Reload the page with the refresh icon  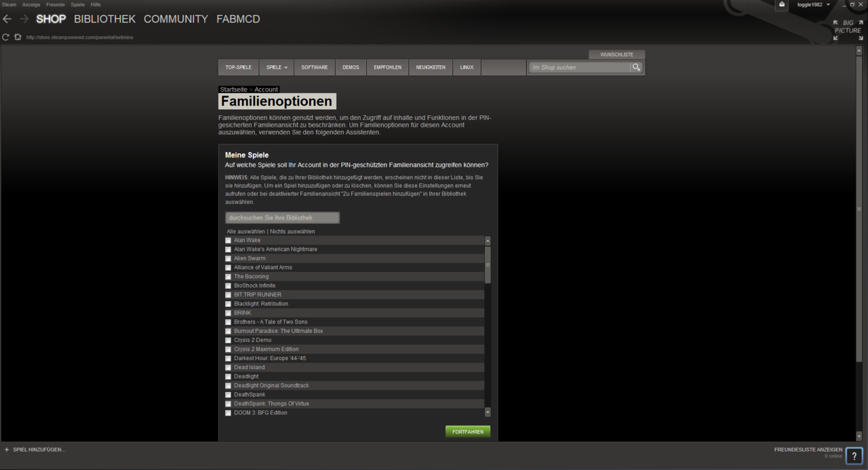tap(6, 37)
